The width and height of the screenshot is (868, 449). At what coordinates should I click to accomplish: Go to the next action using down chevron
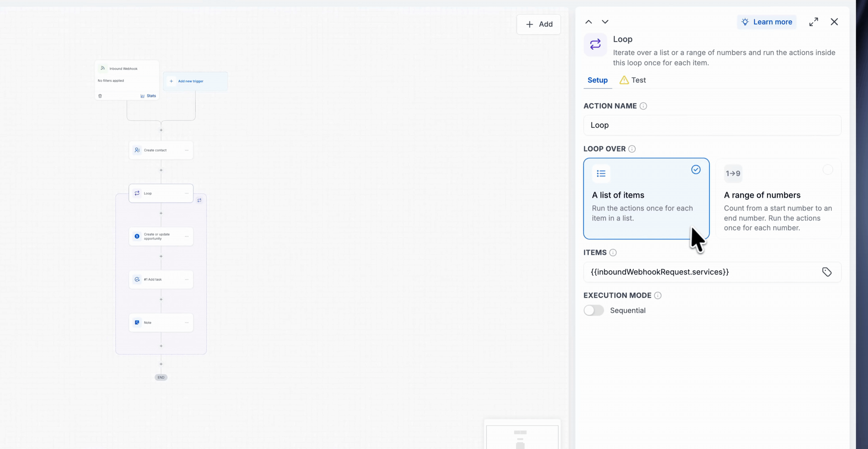[x=605, y=22]
